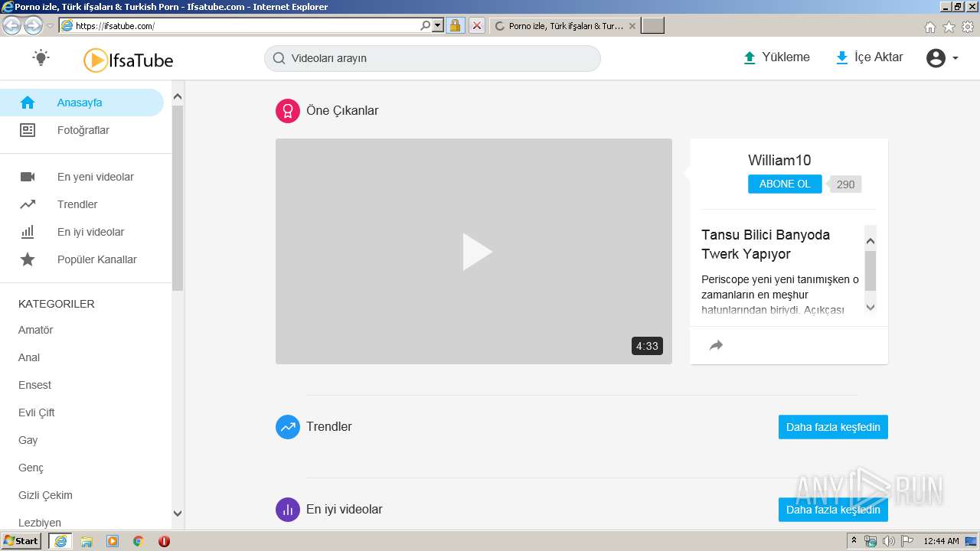The height and width of the screenshot is (551, 980).
Task: Stop page loading with X button
Action: click(x=476, y=25)
